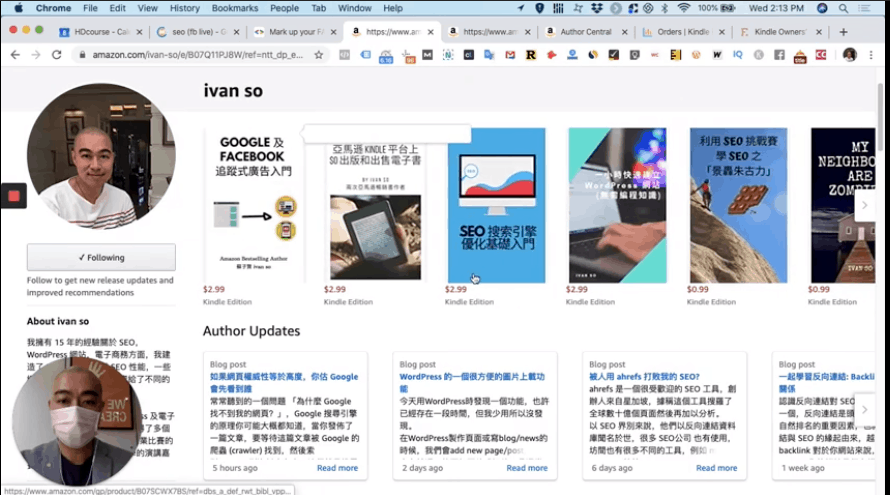Viewport: 890px width, 495px height.
Task: Open the Google authority blog post title
Action: coord(284,383)
